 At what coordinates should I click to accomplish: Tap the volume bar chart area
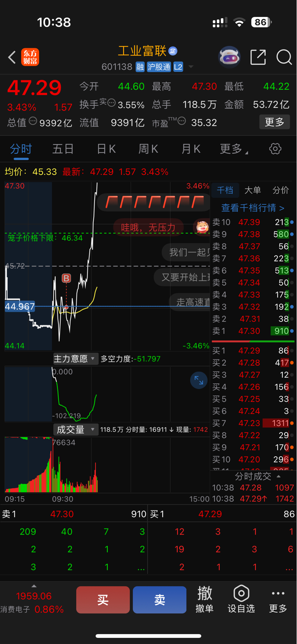pyautogui.click(x=107, y=465)
